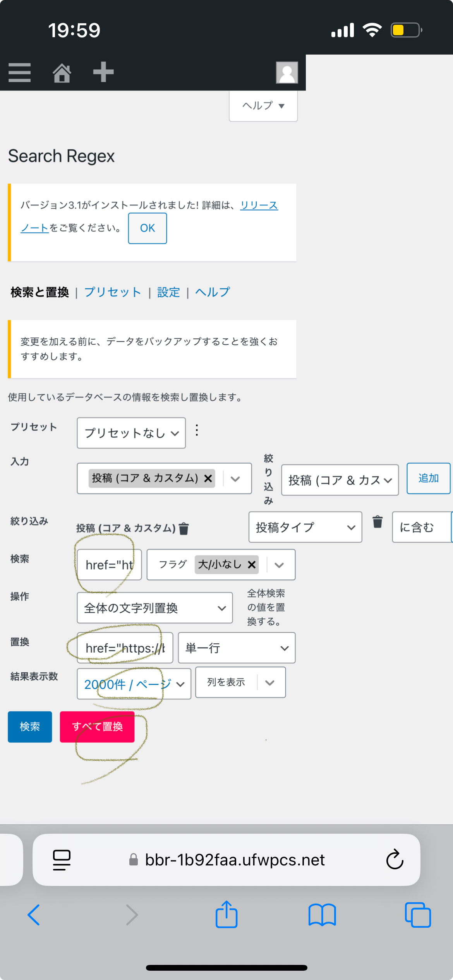The image size is (453, 980).
Task: Expand the ヘルプ dropdown tab
Action: pyautogui.click(x=263, y=106)
